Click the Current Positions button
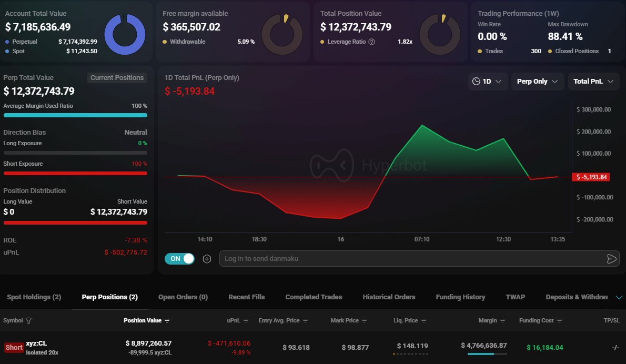 click(117, 77)
